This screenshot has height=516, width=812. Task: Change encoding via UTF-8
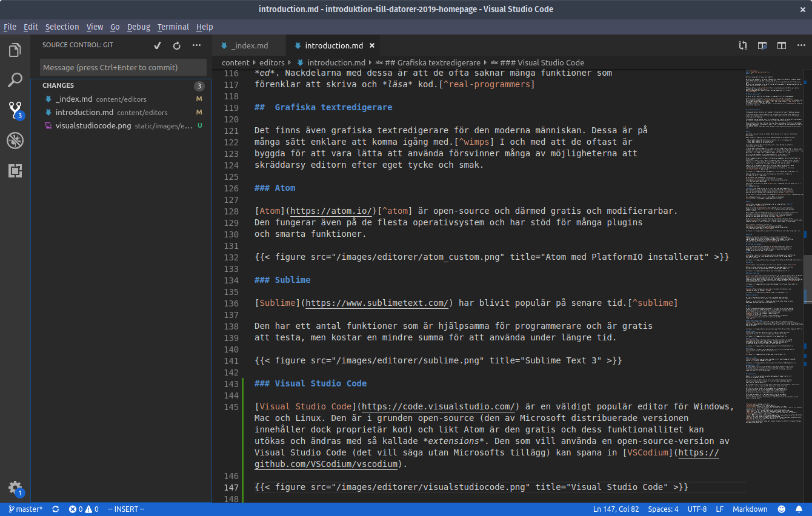click(x=697, y=509)
